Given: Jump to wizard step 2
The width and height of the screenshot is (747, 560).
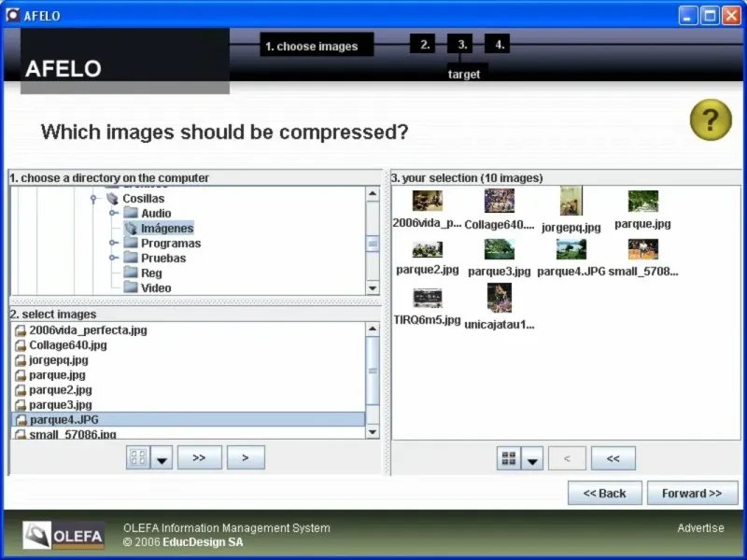Looking at the screenshot, I should coord(423,44).
